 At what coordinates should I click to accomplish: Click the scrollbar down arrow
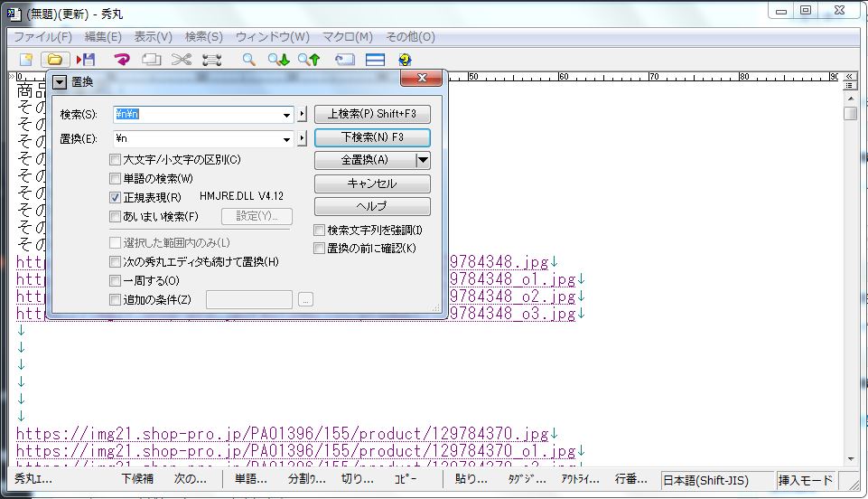click(x=850, y=459)
